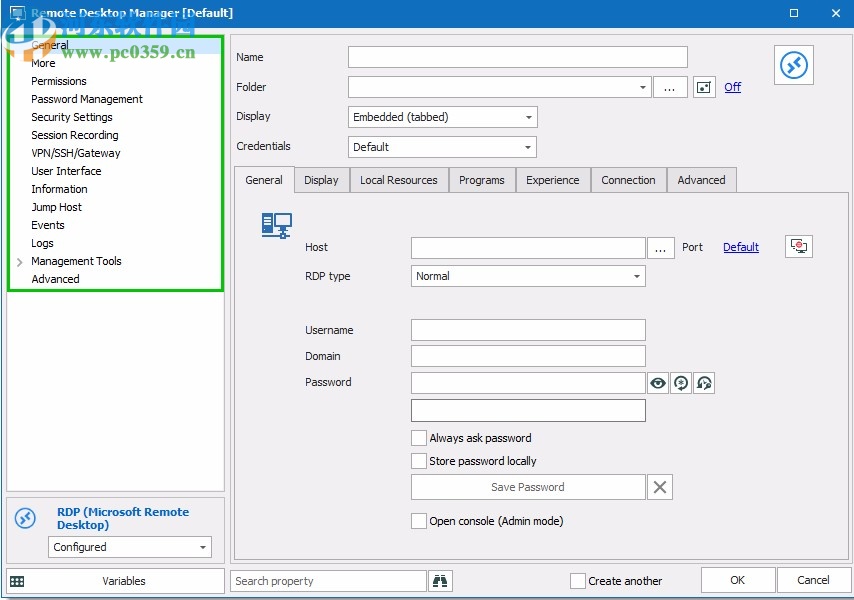The height and width of the screenshot is (600, 854).
Task: Open the Session Recording sidebar section
Action: 74,135
